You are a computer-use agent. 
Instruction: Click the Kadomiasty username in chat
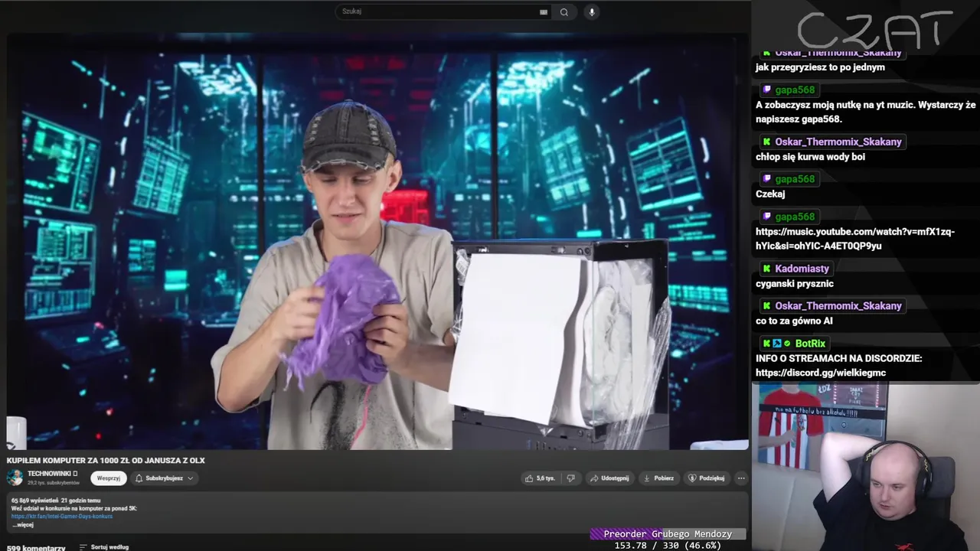point(802,269)
